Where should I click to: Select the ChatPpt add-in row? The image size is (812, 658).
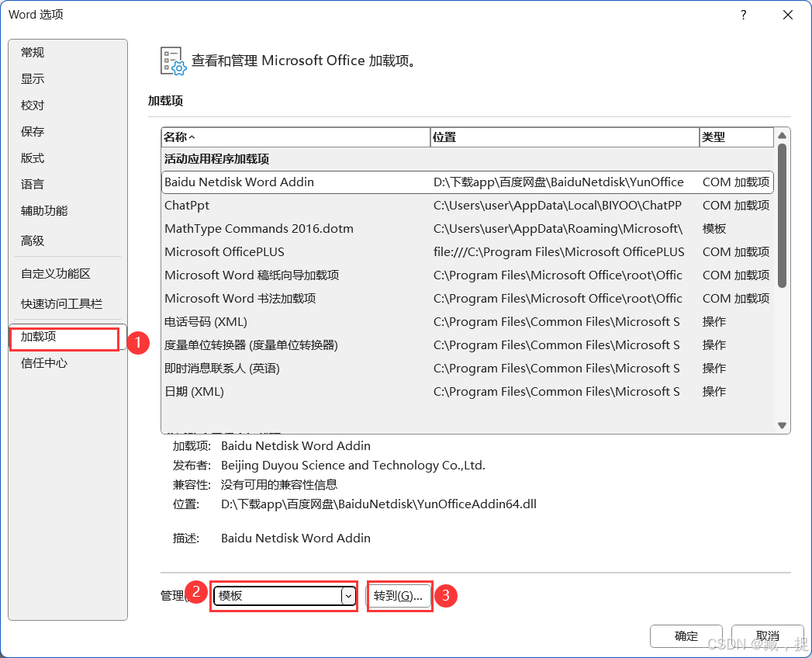tap(468, 206)
